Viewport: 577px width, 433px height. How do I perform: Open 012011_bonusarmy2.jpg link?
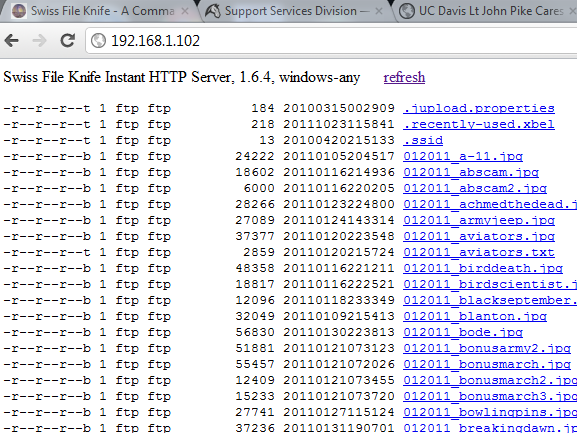(x=487, y=348)
